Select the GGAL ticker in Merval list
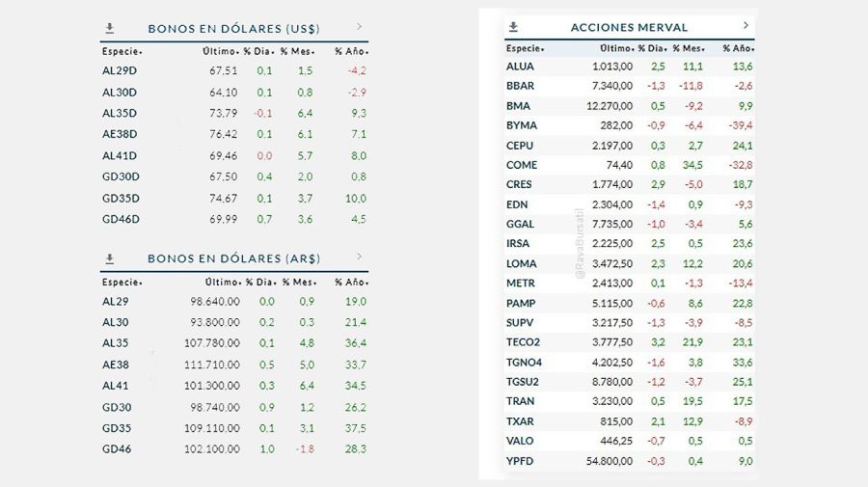This screenshot has height=487, width=868. point(520,224)
